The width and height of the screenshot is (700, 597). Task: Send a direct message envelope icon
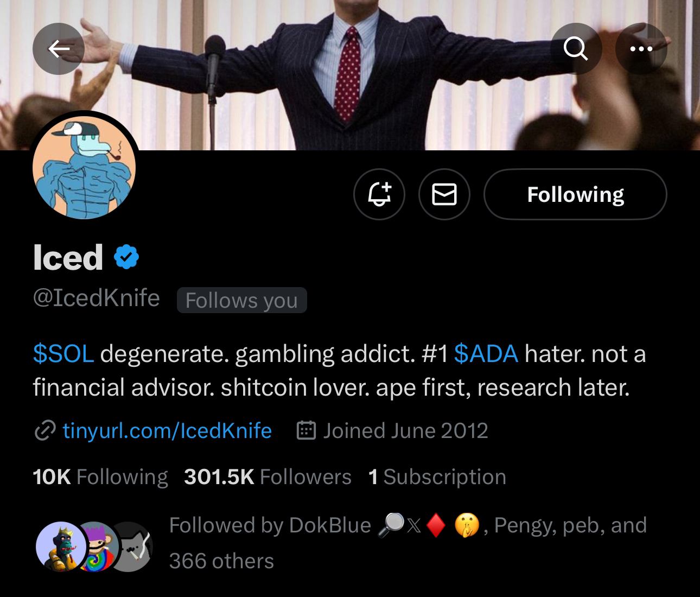444,194
